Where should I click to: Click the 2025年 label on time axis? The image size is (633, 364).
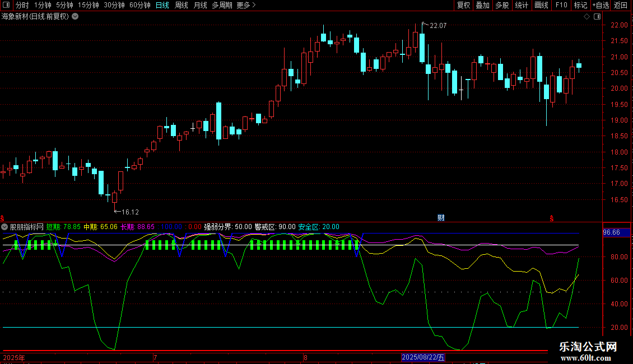(14, 357)
